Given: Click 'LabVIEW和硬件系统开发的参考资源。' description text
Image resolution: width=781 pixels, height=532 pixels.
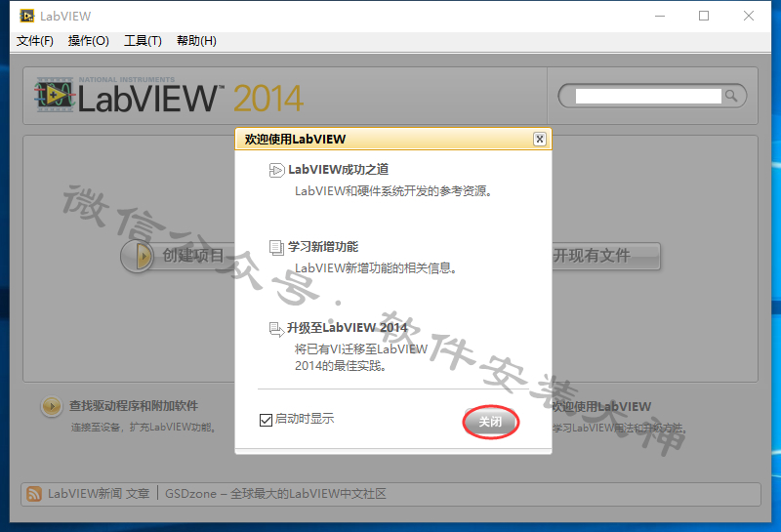Looking at the screenshot, I should pyautogui.click(x=393, y=191).
